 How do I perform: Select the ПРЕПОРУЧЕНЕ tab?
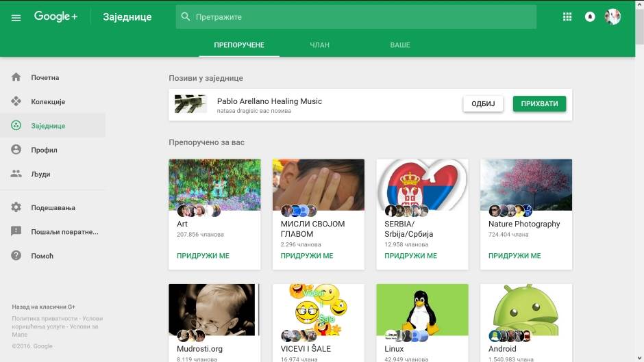point(239,45)
